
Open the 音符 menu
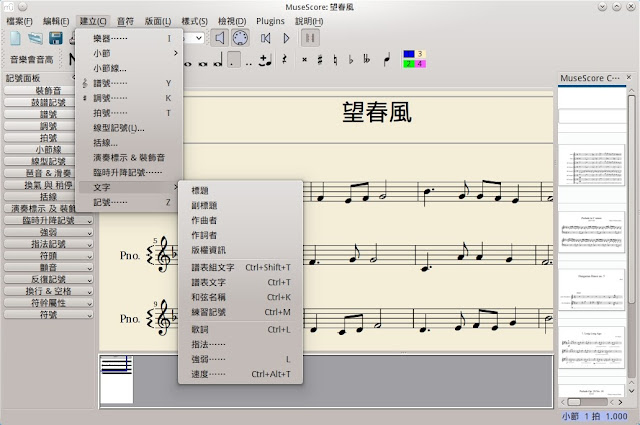(125, 21)
